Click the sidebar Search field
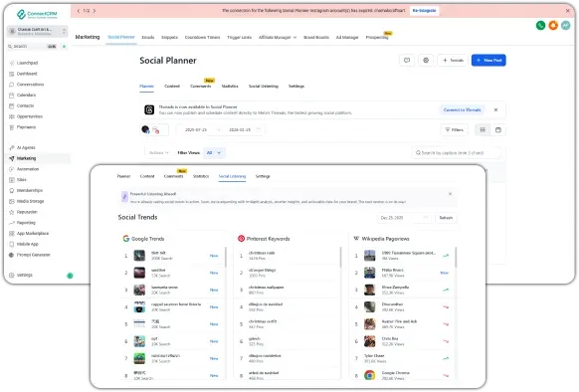This screenshot has width=579, height=392. pos(33,46)
